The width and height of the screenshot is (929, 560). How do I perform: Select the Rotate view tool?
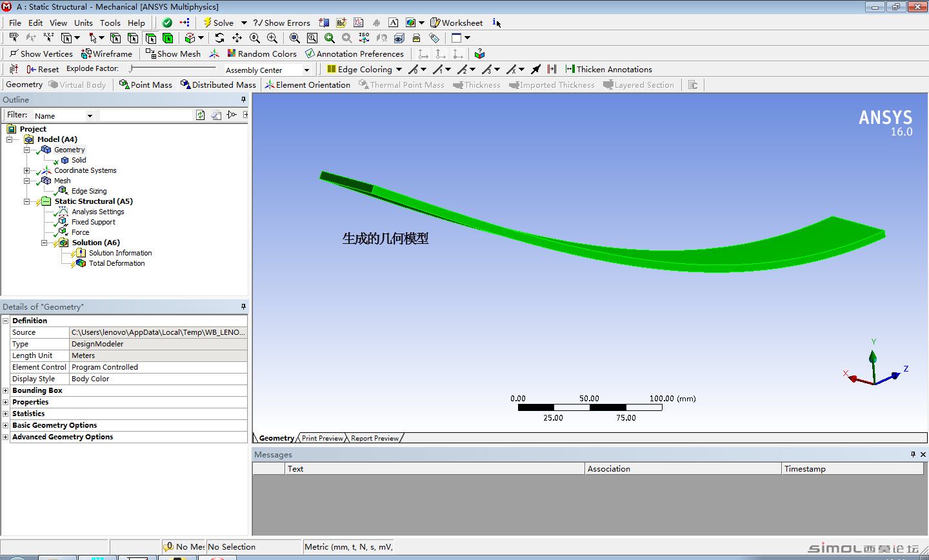pos(219,38)
